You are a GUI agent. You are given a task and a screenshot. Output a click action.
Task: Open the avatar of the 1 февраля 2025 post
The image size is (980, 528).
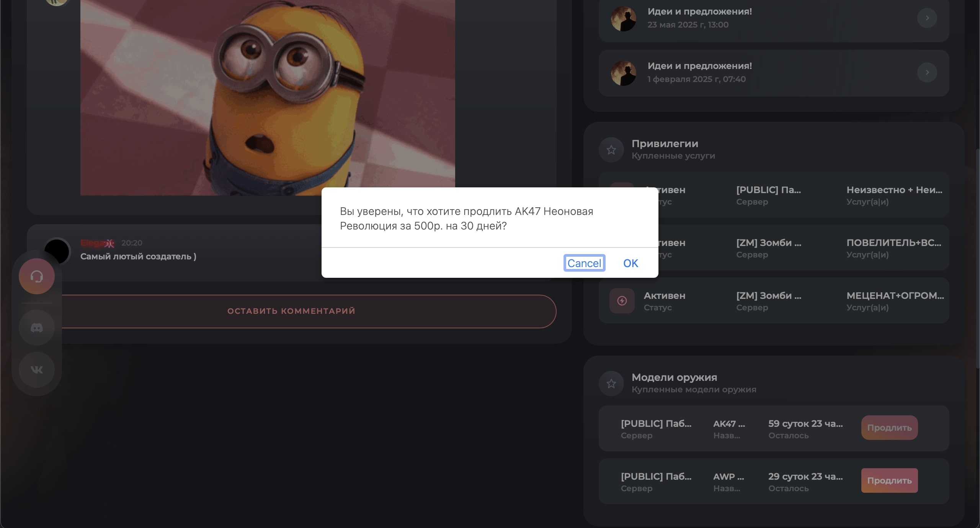624,73
